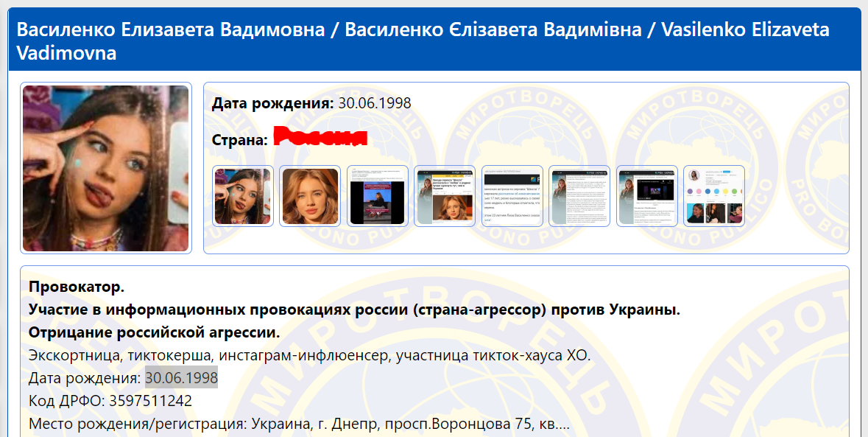
Task: Click the 'Код ДРФО' line
Action: 110,401
